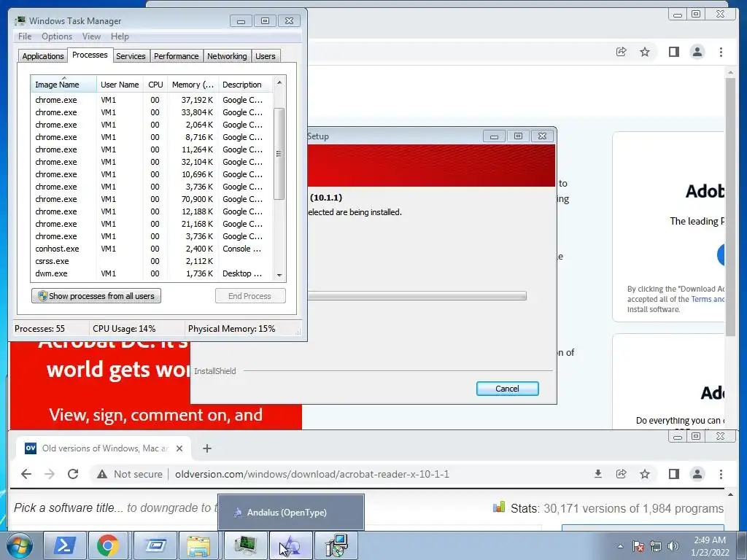This screenshot has height=560, width=747.
Task: Switch to the Services tab
Action: (131, 56)
